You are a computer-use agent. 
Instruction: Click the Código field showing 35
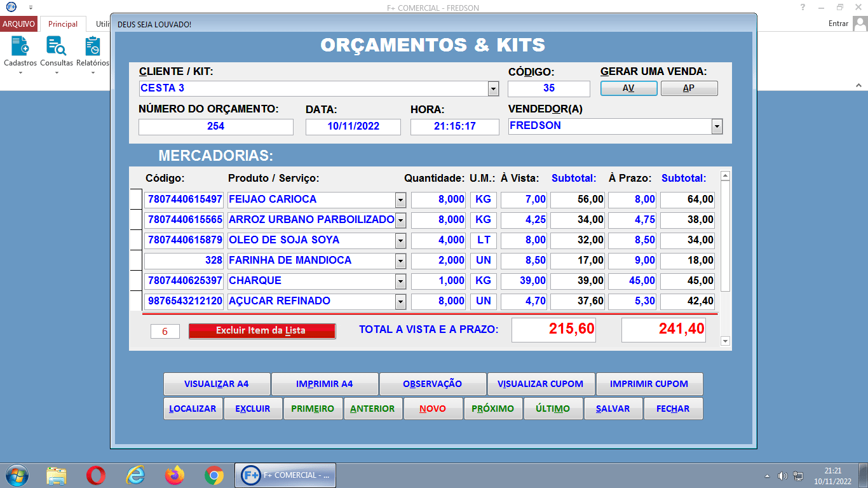point(549,89)
